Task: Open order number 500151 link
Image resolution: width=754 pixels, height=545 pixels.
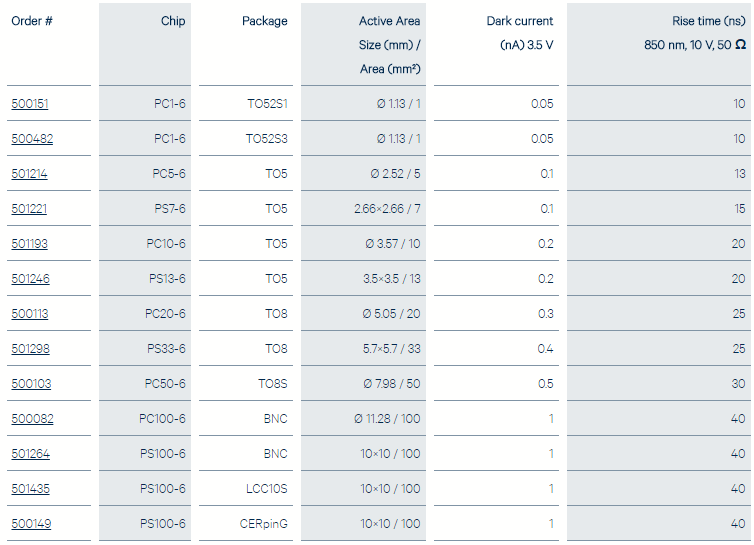Action: click(x=29, y=104)
